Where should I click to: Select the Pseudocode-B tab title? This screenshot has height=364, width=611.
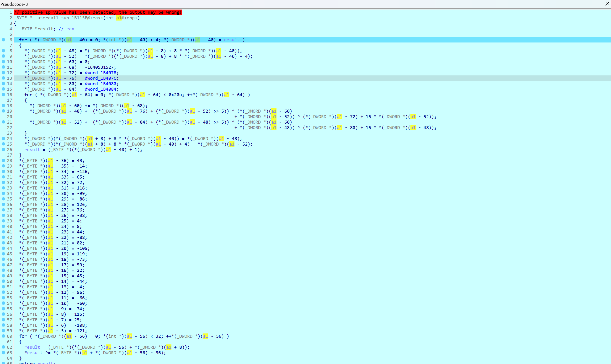coord(14,4)
